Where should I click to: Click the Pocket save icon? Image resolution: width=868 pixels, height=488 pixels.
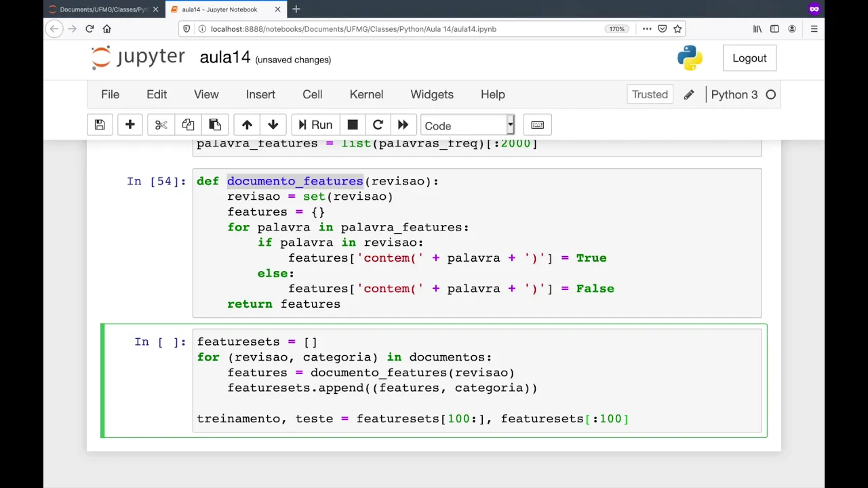pos(663,29)
